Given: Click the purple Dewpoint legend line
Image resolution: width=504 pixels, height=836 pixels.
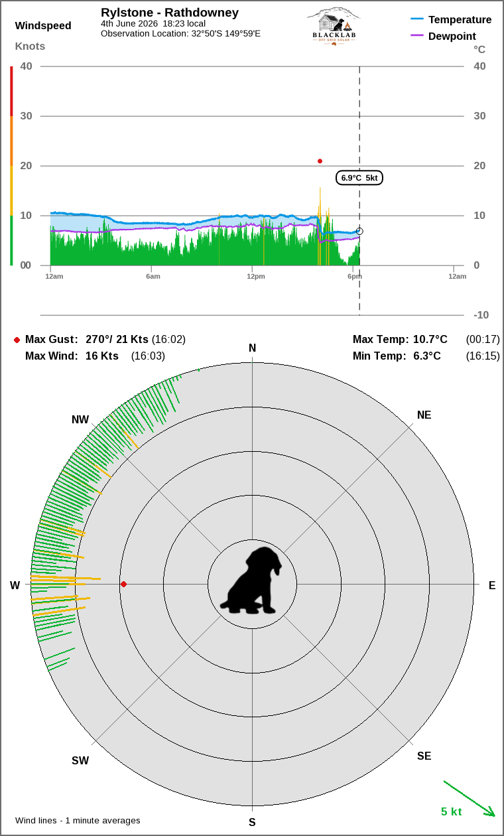Looking at the screenshot, I should click(417, 36).
